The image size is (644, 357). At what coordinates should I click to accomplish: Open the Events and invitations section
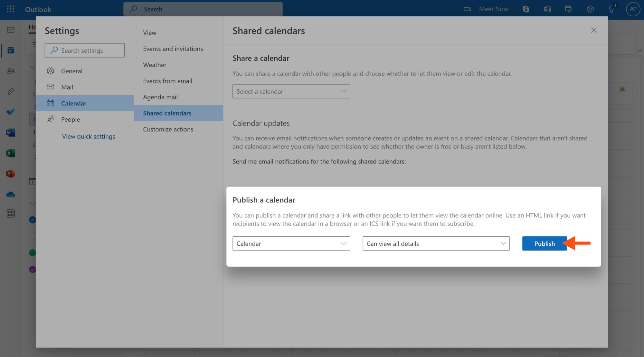(173, 49)
